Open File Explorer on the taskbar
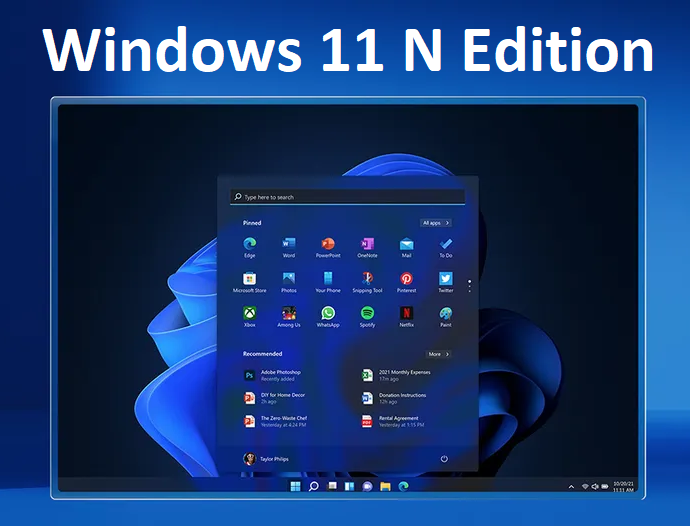690x526 pixels. click(385, 486)
